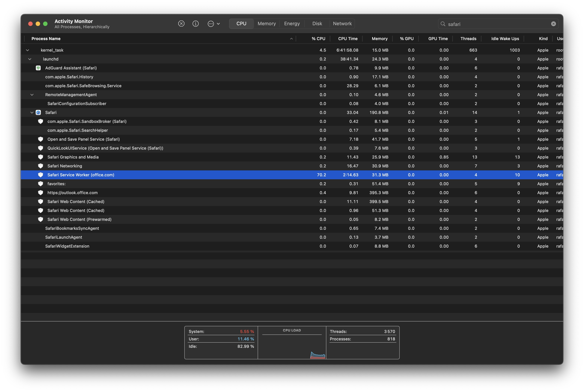This screenshot has width=584, height=392.
Task: Switch to the Energy tab
Action: coord(292,24)
